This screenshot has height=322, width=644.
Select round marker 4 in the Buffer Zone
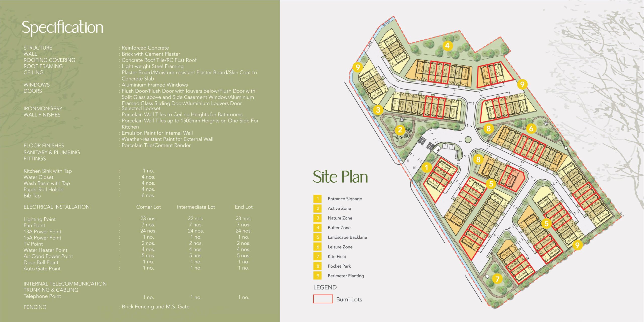click(447, 46)
